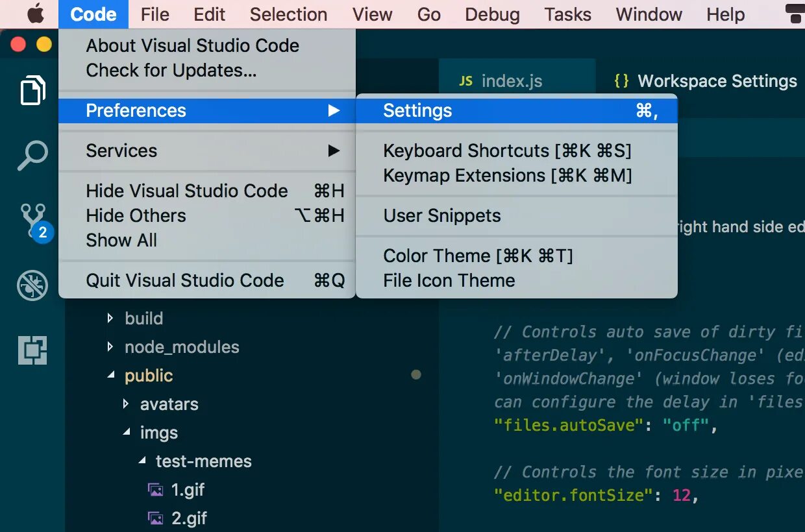Screen dimensions: 805x532
Task: Select the public folder row
Action: point(252,376)
